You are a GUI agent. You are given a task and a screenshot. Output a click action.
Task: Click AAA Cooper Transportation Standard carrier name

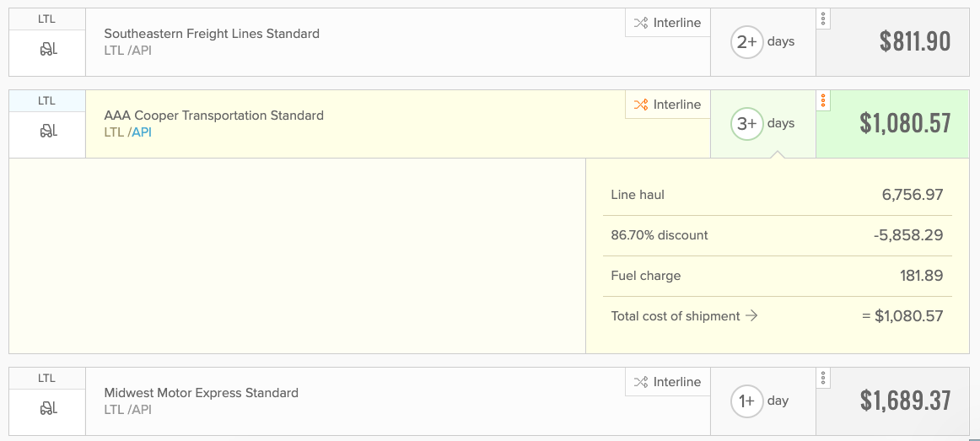click(x=213, y=116)
